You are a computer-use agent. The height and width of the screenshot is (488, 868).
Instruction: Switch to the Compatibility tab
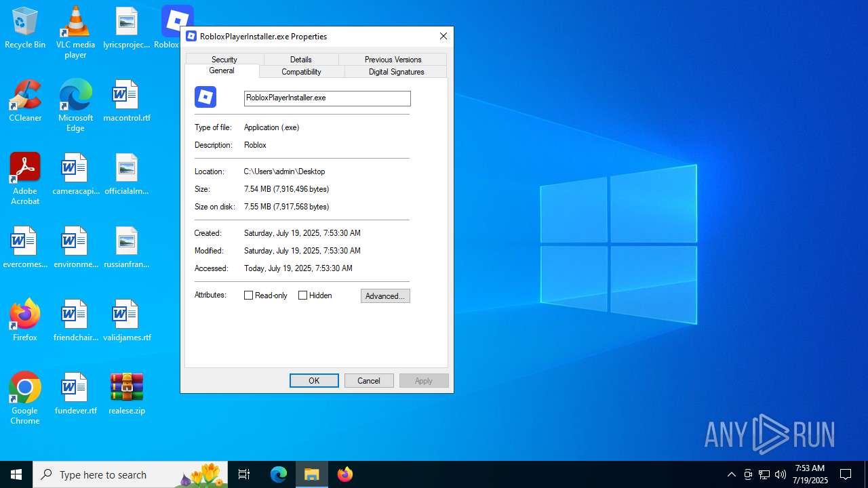[302, 72]
